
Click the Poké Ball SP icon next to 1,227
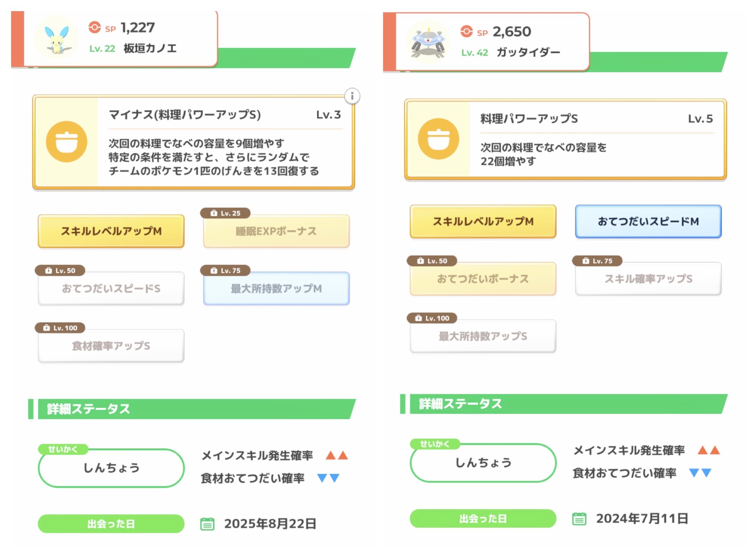tap(94, 27)
